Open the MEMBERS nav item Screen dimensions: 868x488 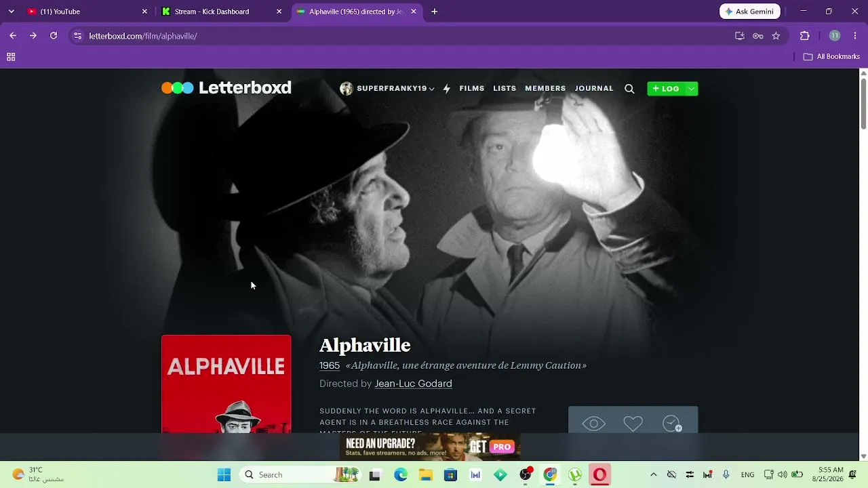545,89
